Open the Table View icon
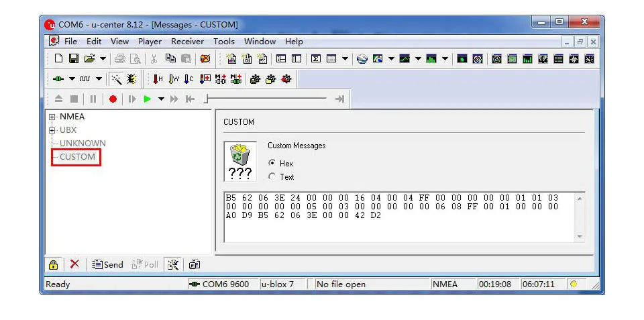 [x=331, y=59]
